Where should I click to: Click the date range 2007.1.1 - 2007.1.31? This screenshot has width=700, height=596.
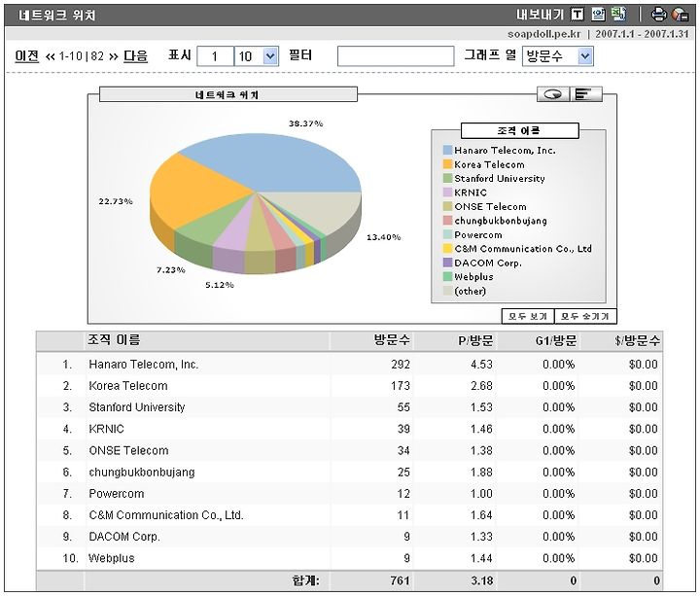[642, 34]
